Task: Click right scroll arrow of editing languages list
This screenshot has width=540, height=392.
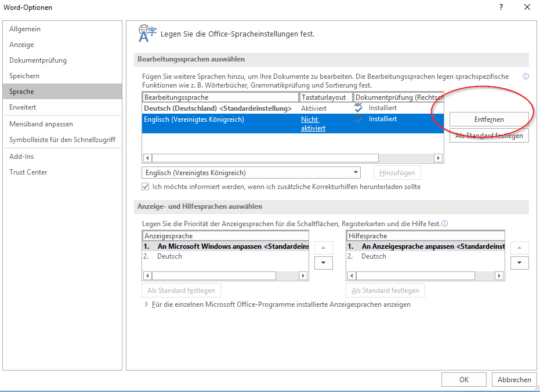Action: [x=438, y=158]
